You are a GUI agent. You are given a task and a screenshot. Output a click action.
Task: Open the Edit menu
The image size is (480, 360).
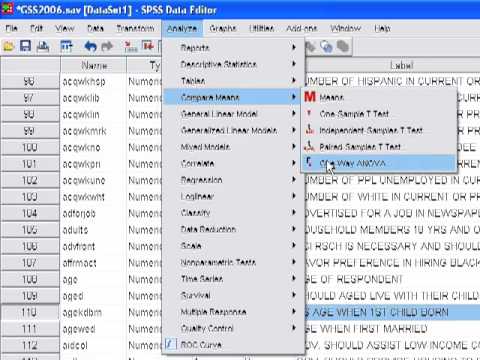pyautogui.click(x=36, y=28)
